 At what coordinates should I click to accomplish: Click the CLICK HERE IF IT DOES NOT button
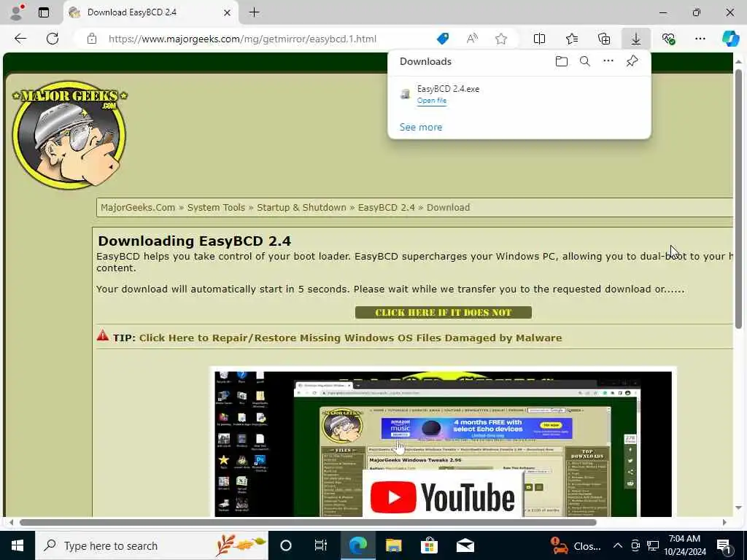click(443, 312)
